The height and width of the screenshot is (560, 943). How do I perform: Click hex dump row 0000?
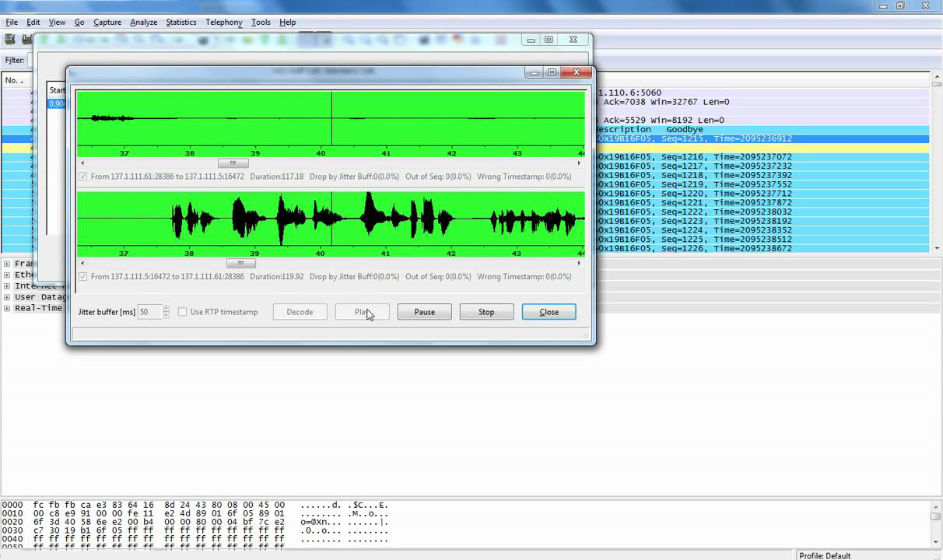coord(195,505)
